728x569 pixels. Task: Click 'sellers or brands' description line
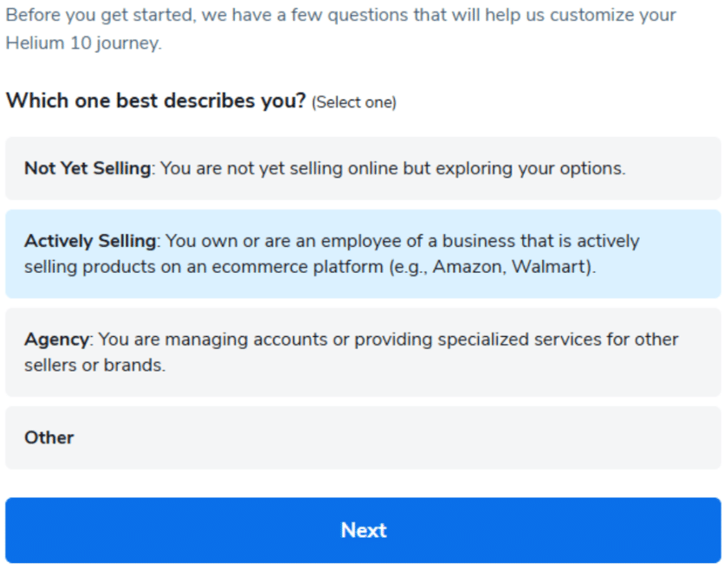95,365
